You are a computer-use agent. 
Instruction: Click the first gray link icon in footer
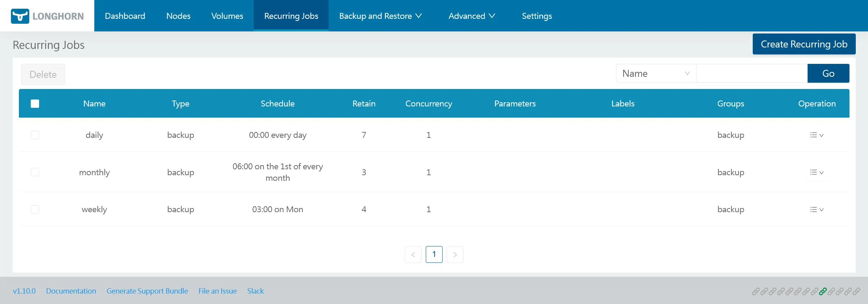[756, 291]
